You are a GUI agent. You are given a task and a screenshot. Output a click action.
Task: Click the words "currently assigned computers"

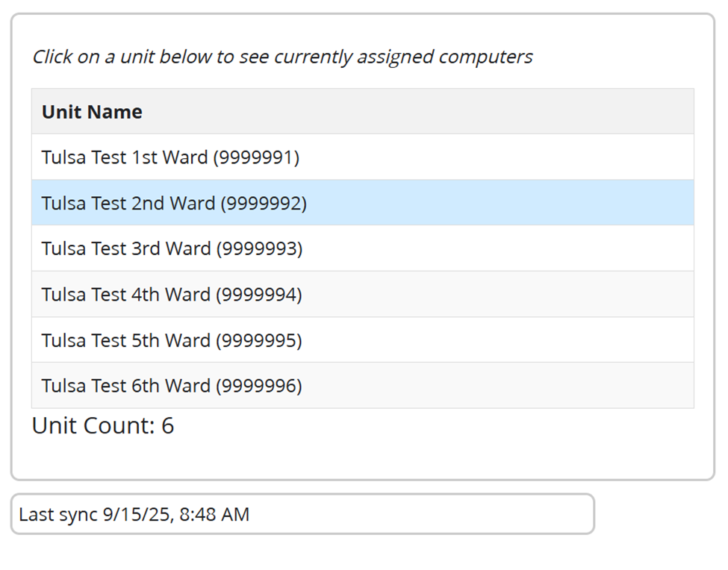403,57
